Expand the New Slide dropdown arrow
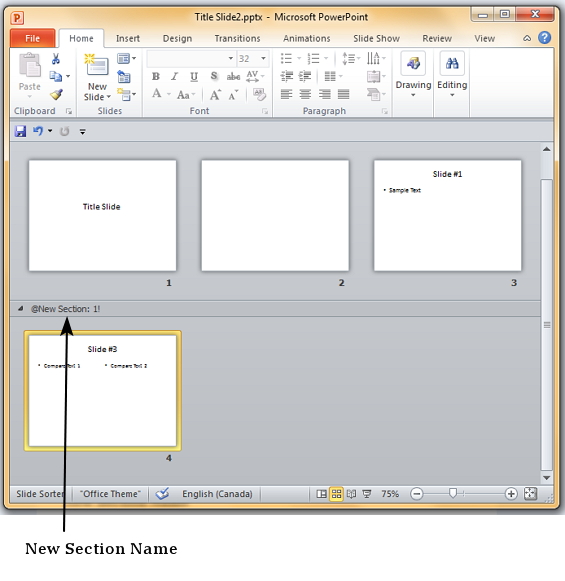Screen dimensions: 565x581 pyautogui.click(x=109, y=97)
